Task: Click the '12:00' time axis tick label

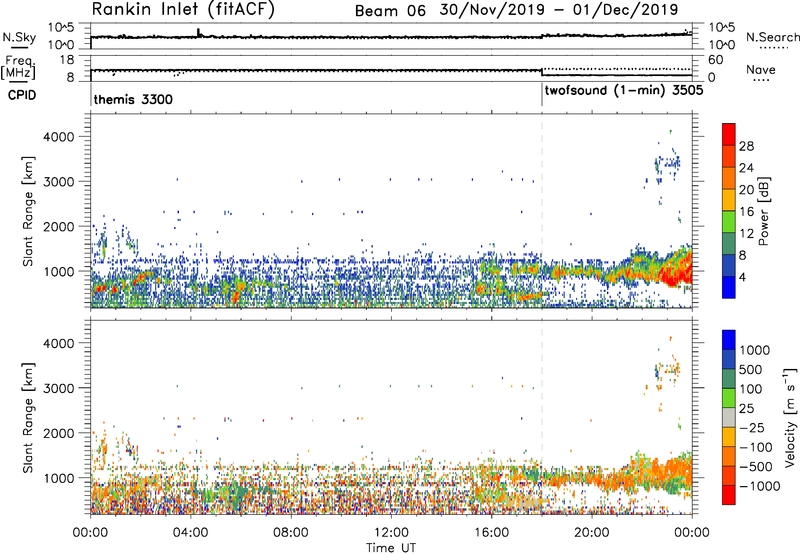Action: [x=391, y=533]
